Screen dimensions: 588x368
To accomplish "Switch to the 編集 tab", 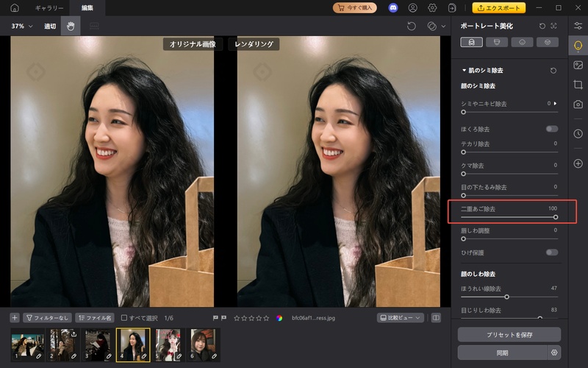I will pyautogui.click(x=87, y=8).
